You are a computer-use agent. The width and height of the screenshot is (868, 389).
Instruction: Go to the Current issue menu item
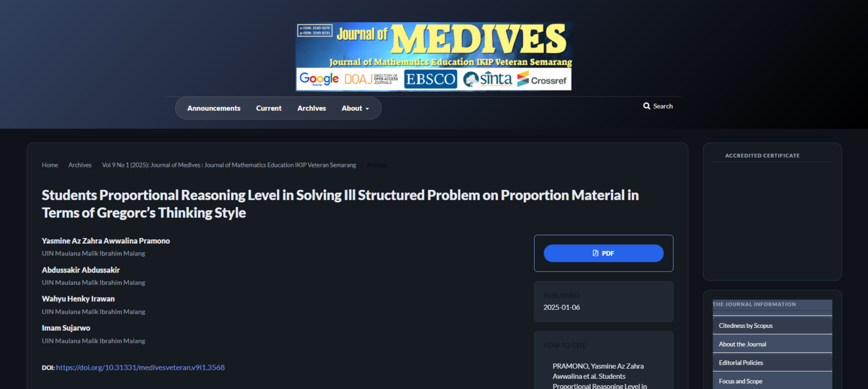pyautogui.click(x=268, y=108)
